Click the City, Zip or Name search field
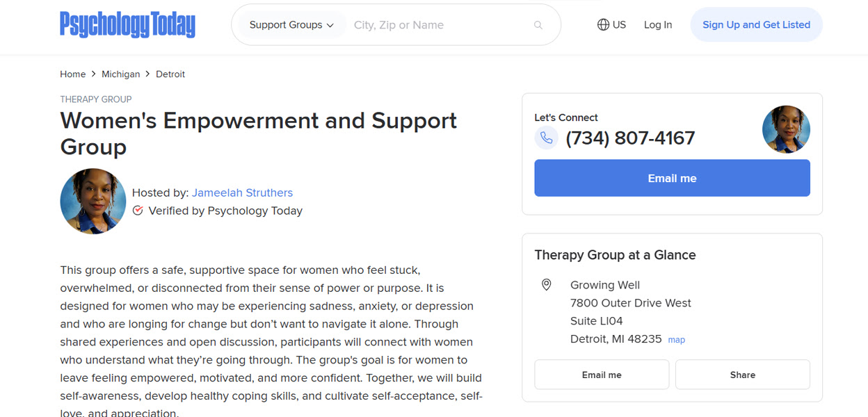Screen dimensions: 868x417 click(417, 24)
